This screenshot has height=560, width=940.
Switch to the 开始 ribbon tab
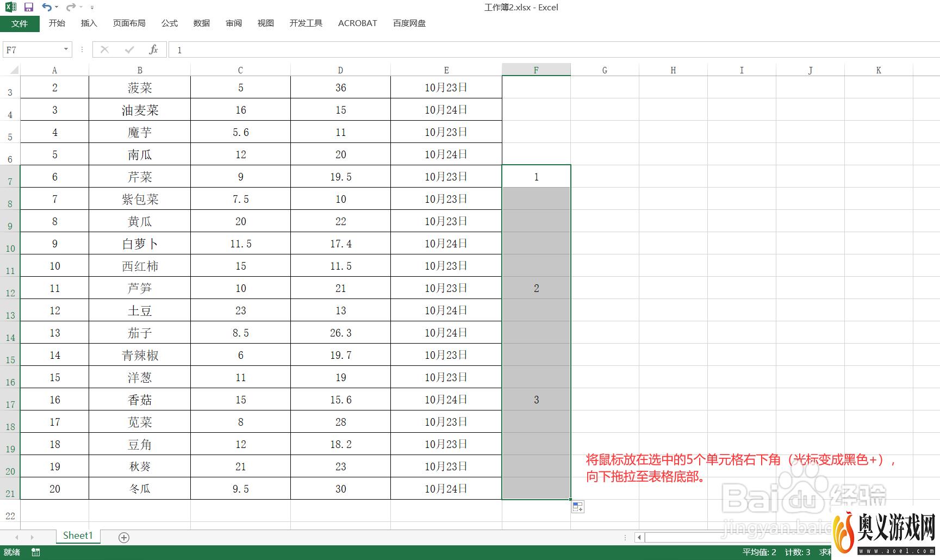click(x=57, y=23)
